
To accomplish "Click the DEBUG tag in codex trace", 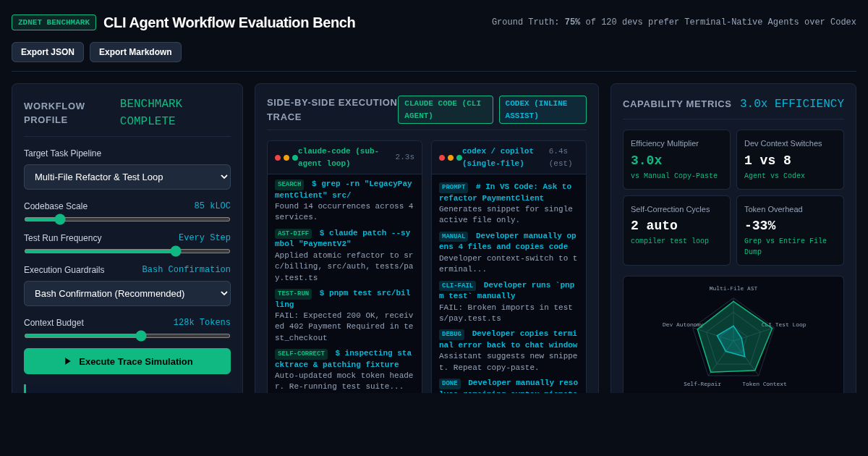I will (x=451, y=334).
